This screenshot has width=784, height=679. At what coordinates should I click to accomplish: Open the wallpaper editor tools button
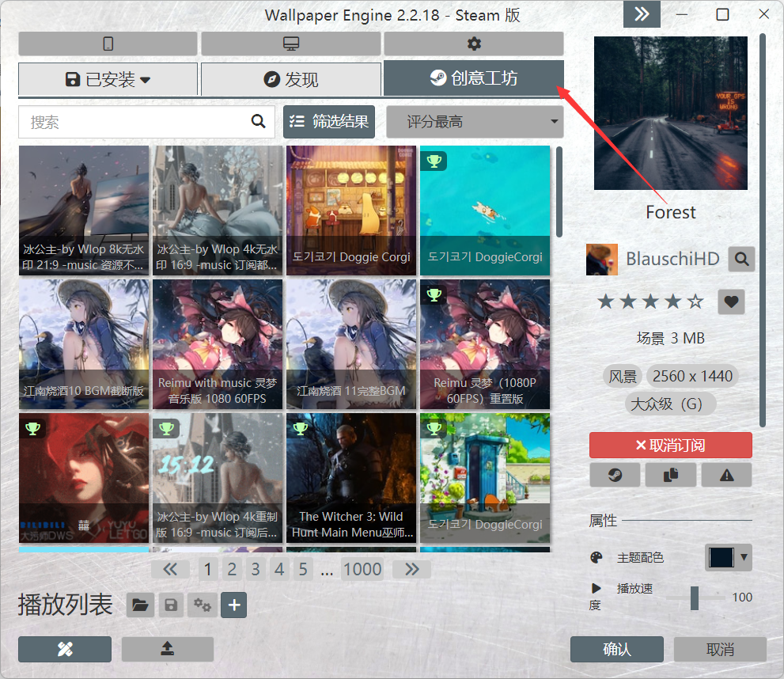[x=64, y=649]
